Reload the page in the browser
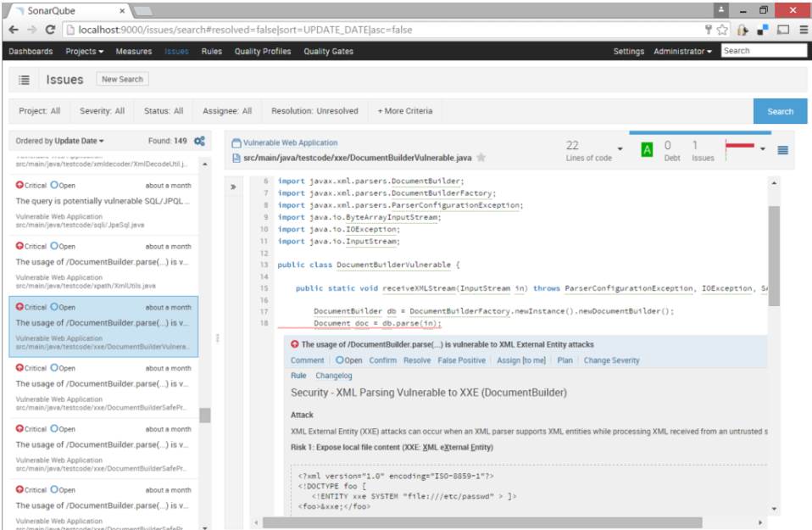The height and width of the screenshot is (530, 812). pyautogui.click(x=51, y=30)
